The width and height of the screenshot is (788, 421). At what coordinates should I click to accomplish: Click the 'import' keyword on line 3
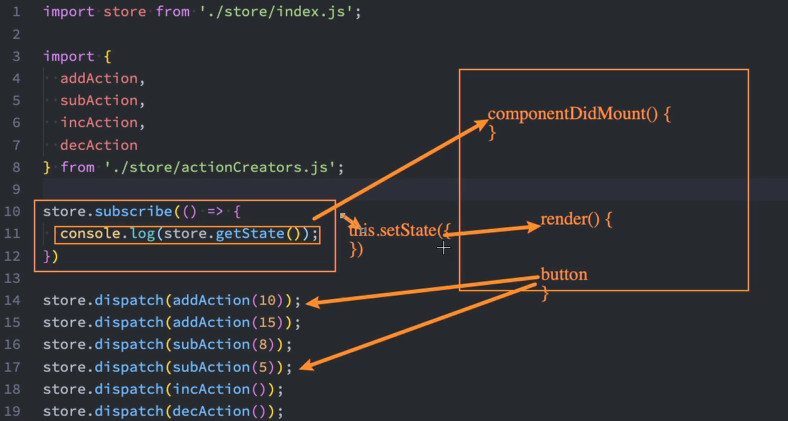pos(69,56)
